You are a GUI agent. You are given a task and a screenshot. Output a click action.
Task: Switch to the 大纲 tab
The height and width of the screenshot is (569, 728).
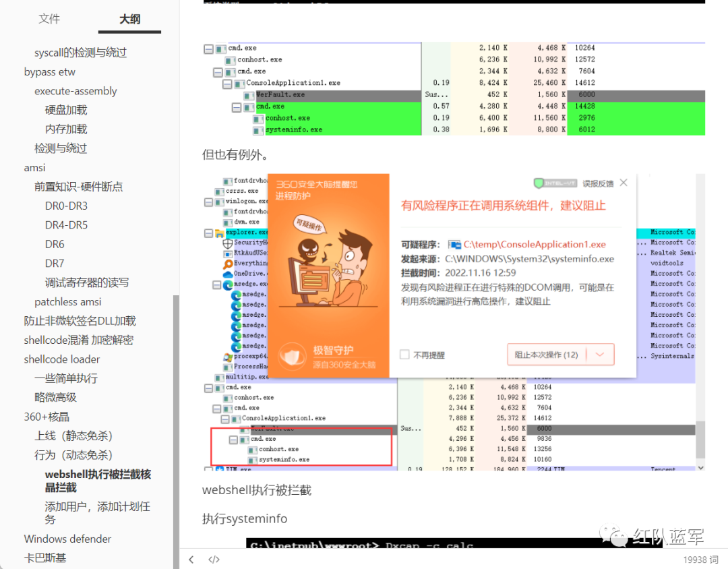[x=129, y=19]
